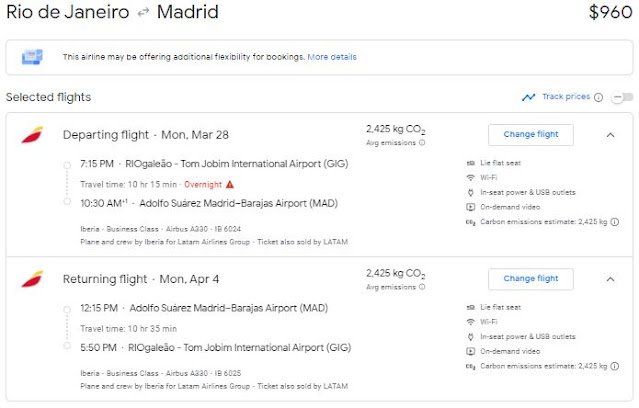Click the red Overnight warning icon

[x=229, y=184]
